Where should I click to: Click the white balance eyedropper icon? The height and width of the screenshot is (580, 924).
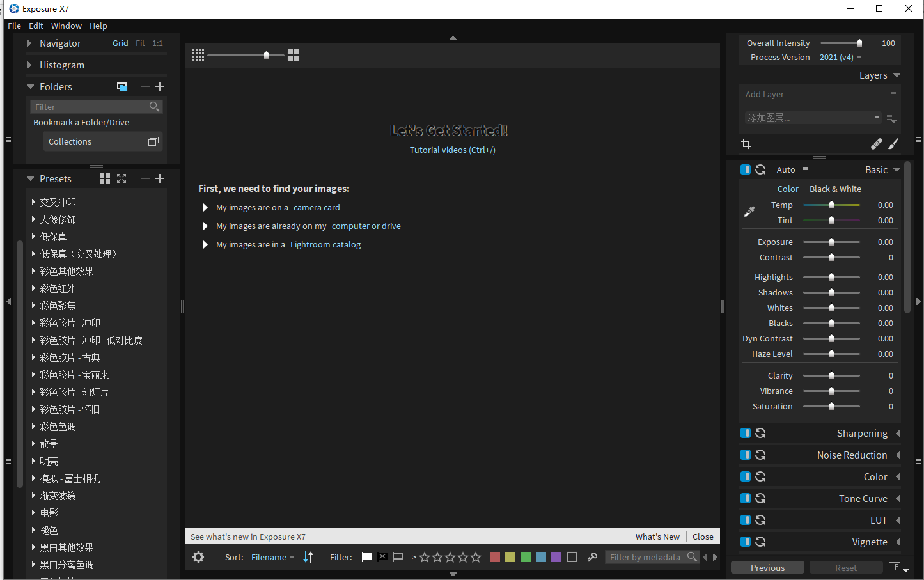click(749, 212)
